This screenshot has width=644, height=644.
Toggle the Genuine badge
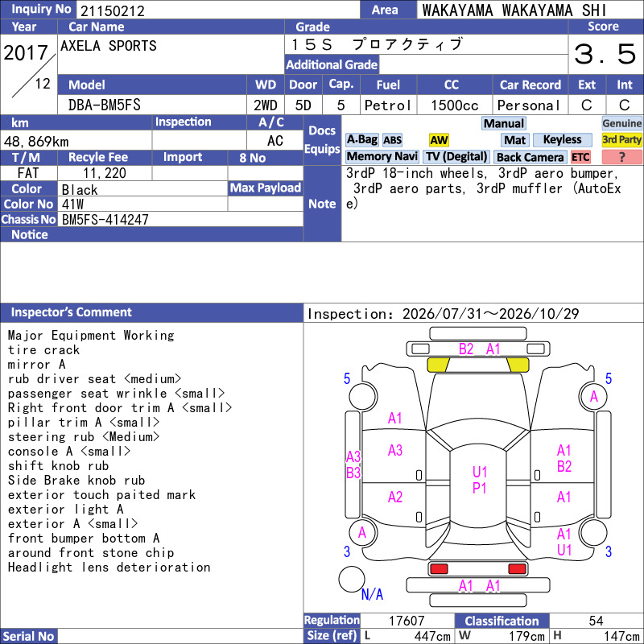(621, 124)
